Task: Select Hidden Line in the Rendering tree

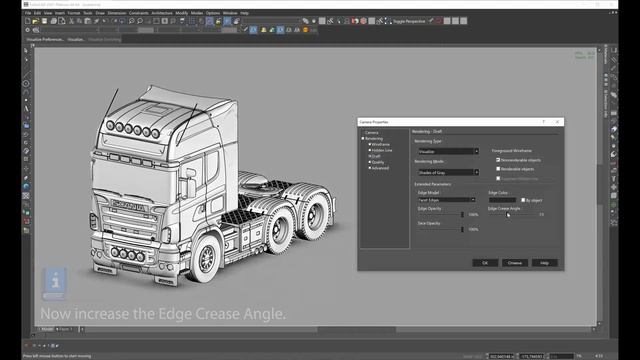Action: point(382,150)
